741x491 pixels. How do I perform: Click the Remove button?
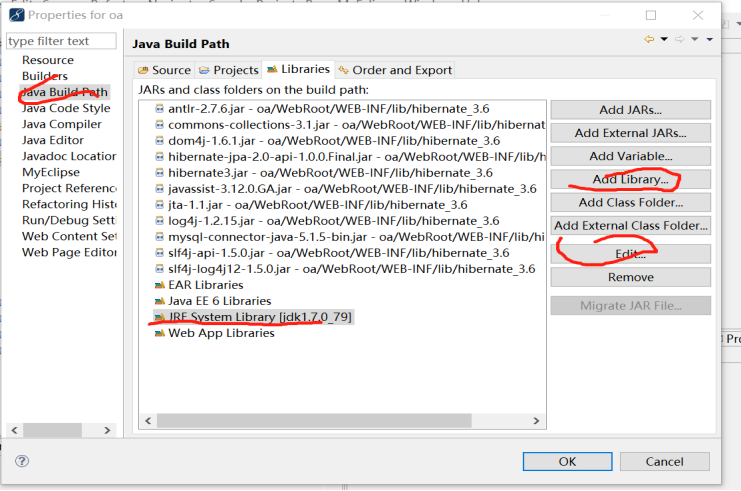tap(630, 277)
